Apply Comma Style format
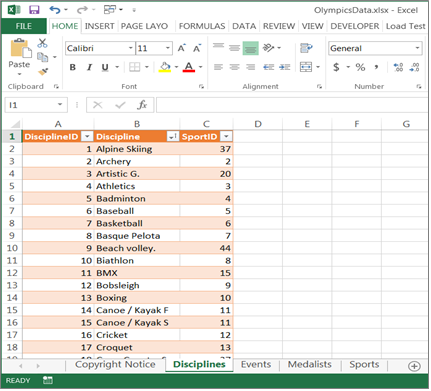The height and width of the screenshot is (391, 431). [376, 67]
